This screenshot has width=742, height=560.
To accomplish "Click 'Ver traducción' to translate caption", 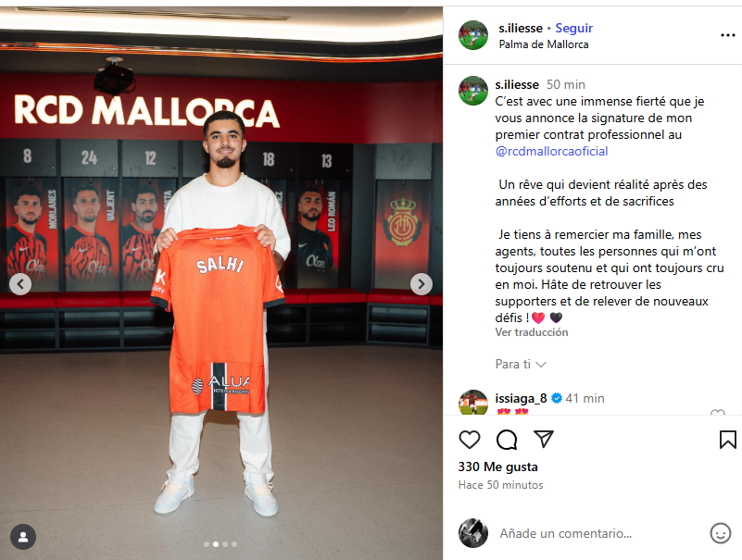I will [x=532, y=332].
